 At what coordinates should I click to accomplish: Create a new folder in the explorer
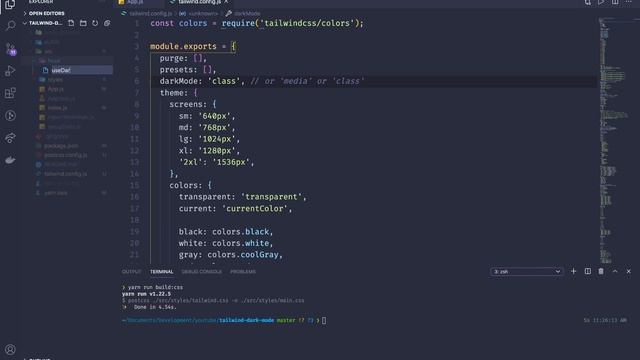coord(83,23)
